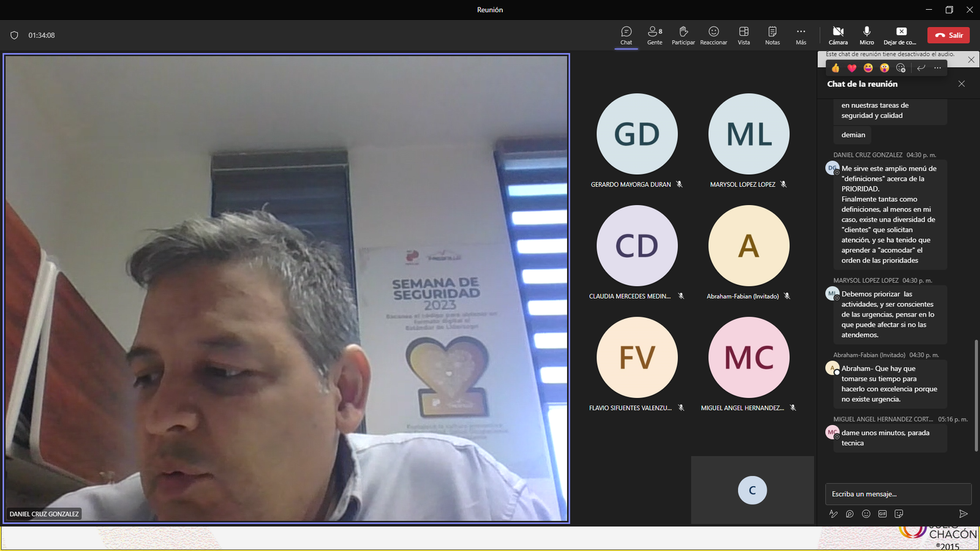React with the heart emoji
980x551 pixels.
click(851, 68)
